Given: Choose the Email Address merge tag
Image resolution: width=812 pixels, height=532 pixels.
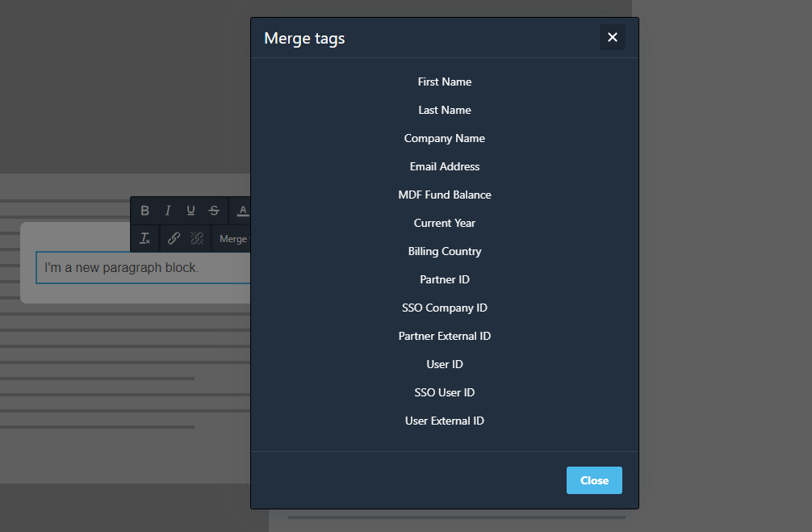Looking at the screenshot, I should point(444,166).
